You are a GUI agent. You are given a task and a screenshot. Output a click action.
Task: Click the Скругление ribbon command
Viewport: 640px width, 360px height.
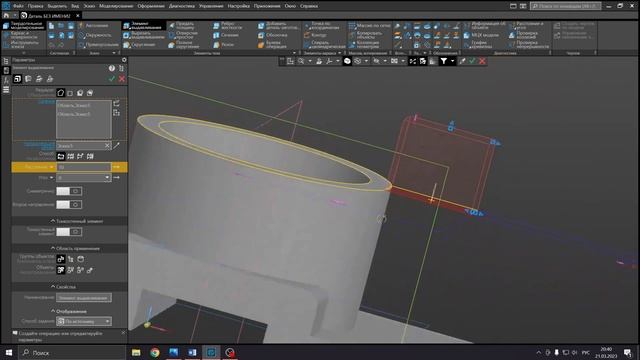coord(140,44)
